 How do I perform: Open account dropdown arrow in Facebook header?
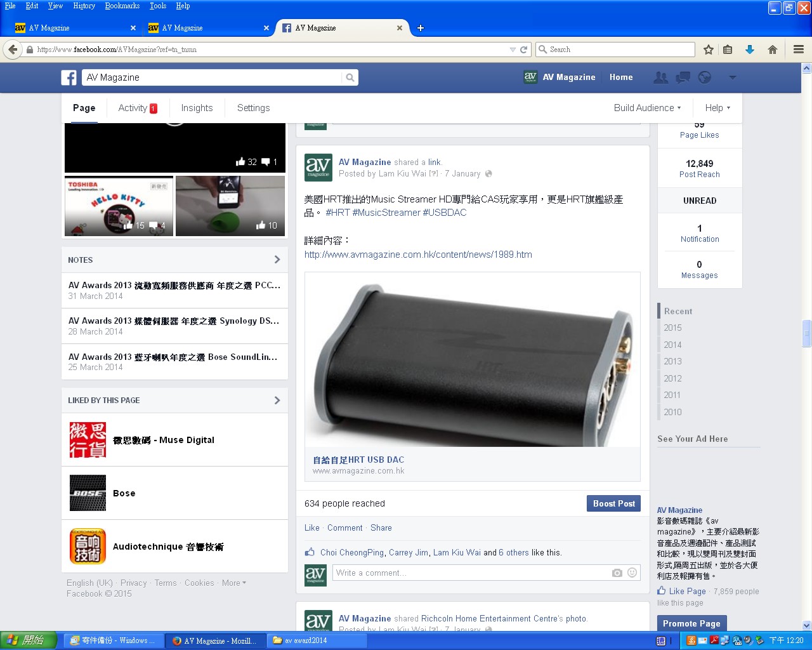tap(732, 77)
